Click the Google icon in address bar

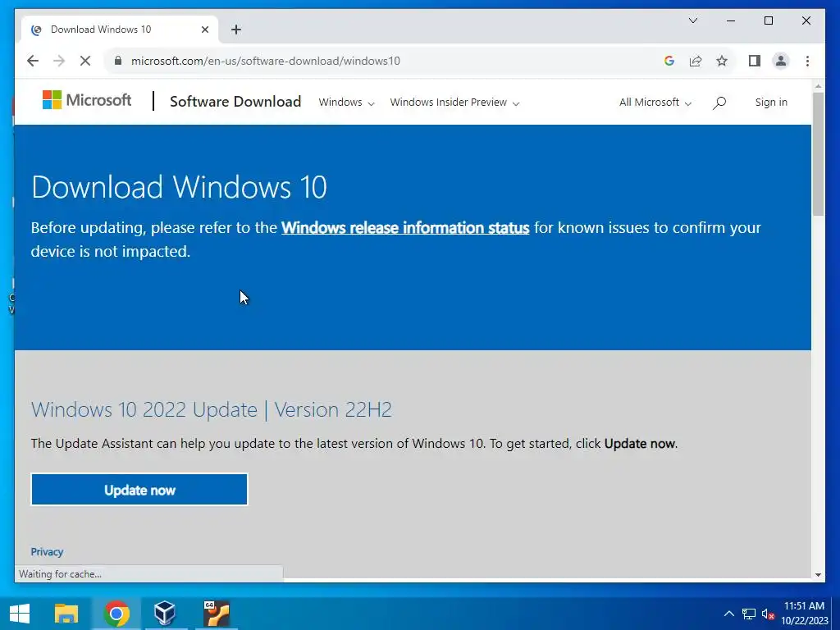(669, 61)
